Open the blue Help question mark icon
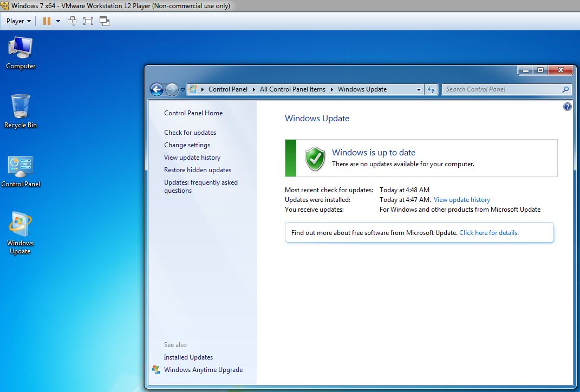580x392 pixels. (x=567, y=107)
